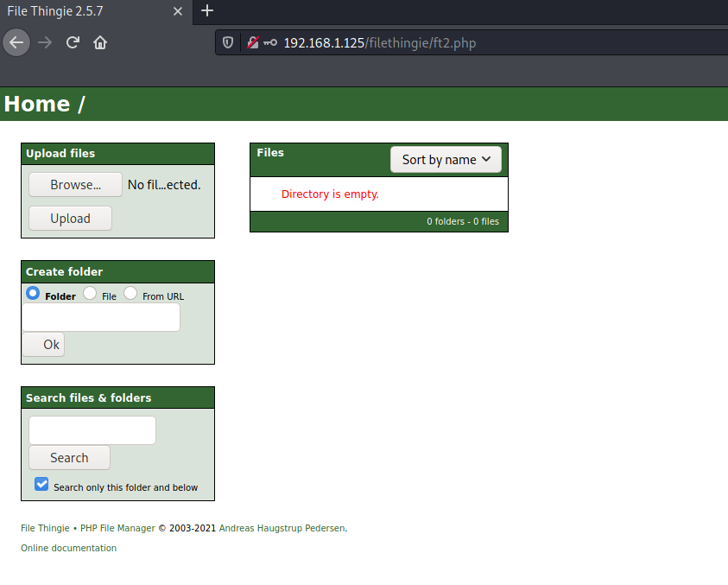Screen dimensions: 728x585
Task: Click the browser forward arrow button
Action: pos(45,42)
